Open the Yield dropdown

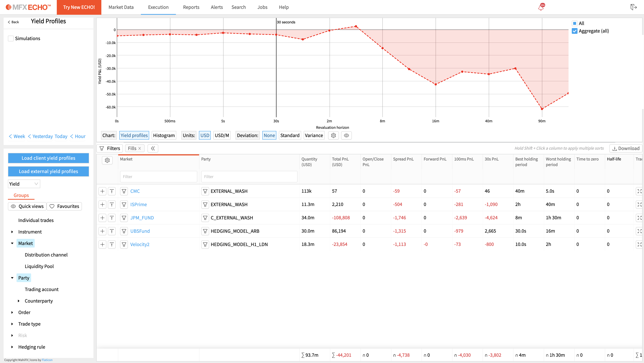coord(24,184)
